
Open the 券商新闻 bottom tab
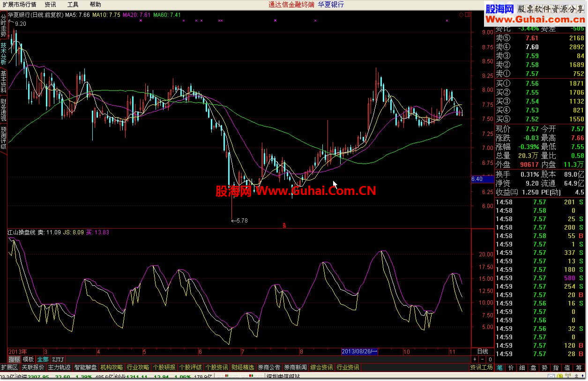pos(296,367)
